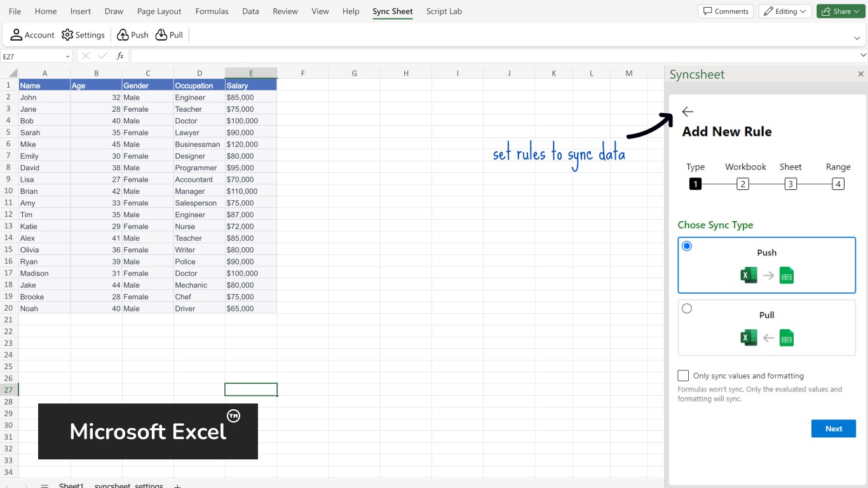Click the formula bar confirm checkmark icon
868x488 pixels.
[103, 56]
